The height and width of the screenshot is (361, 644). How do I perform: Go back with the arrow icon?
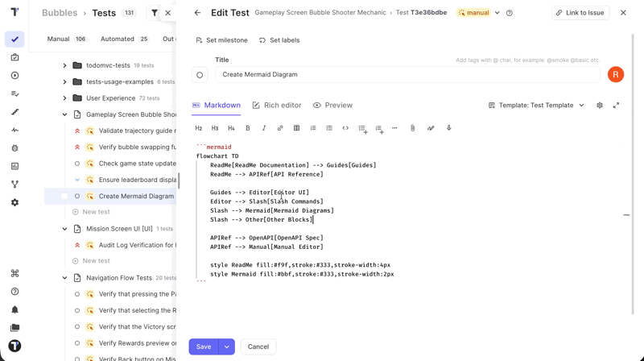(x=197, y=13)
